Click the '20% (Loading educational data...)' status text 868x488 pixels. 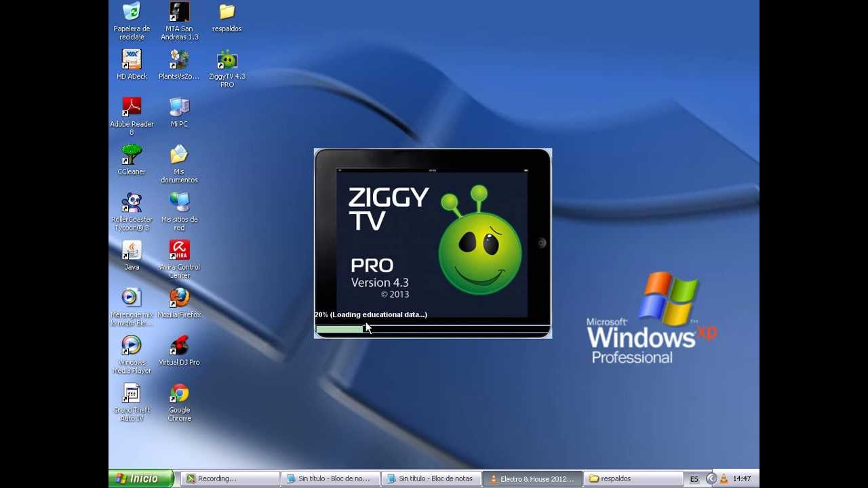tap(371, 314)
